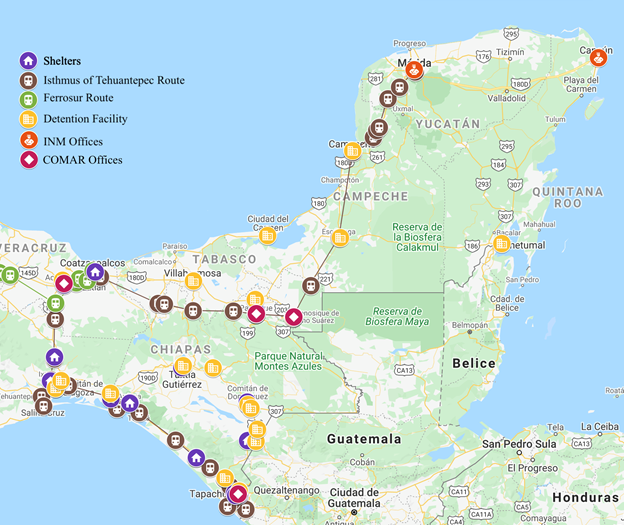Click the detention facility marker at Escárcega

point(340,237)
